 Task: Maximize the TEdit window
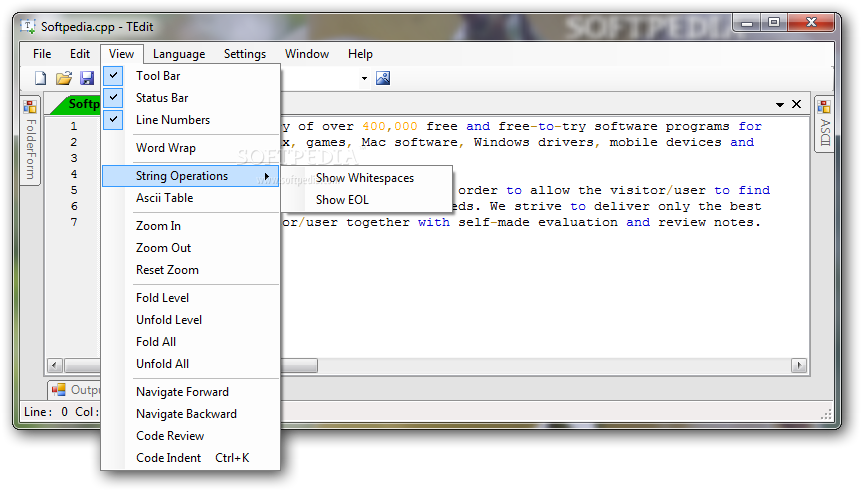click(x=774, y=23)
